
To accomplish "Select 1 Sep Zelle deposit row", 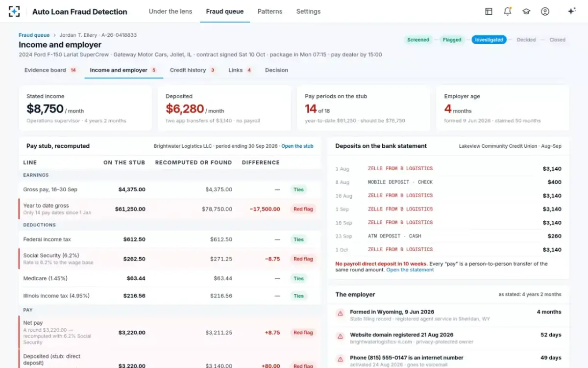I will pos(448,209).
